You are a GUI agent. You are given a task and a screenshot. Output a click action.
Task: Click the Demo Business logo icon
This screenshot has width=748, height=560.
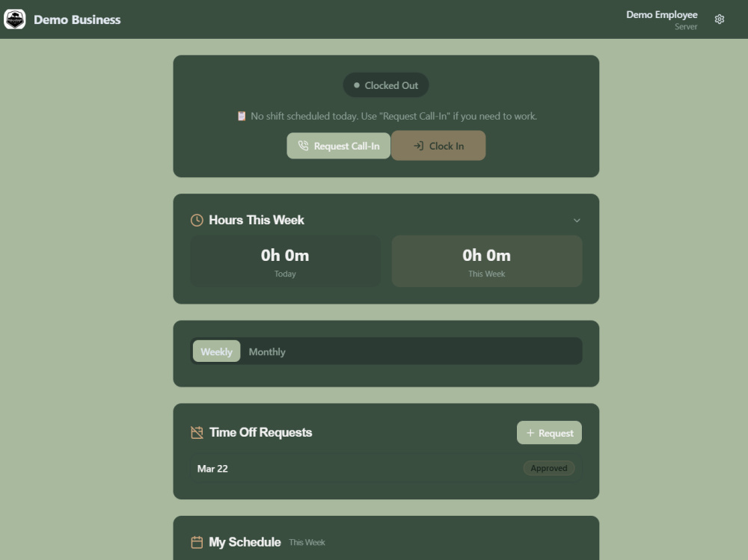point(15,19)
